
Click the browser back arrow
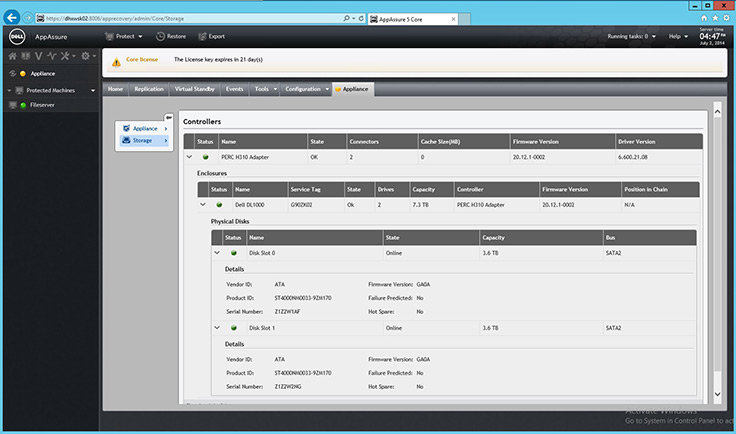coord(12,18)
